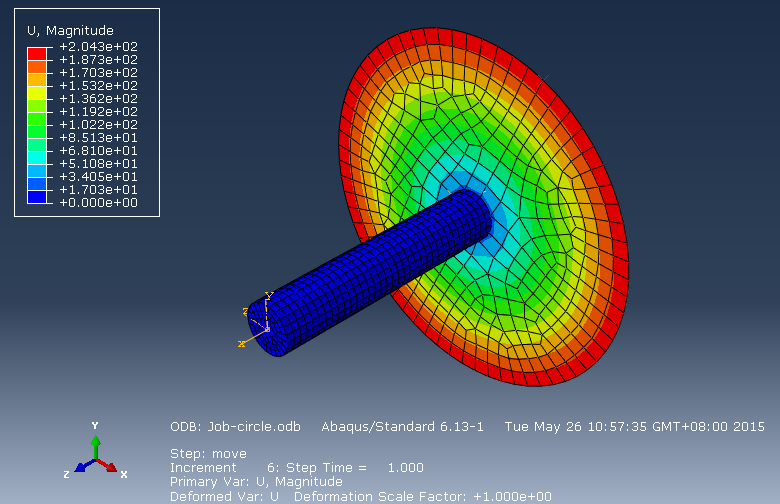Select the "Step Time = 1.000" text
Image resolution: width=780 pixels, height=504 pixels.
[x=355, y=468]
